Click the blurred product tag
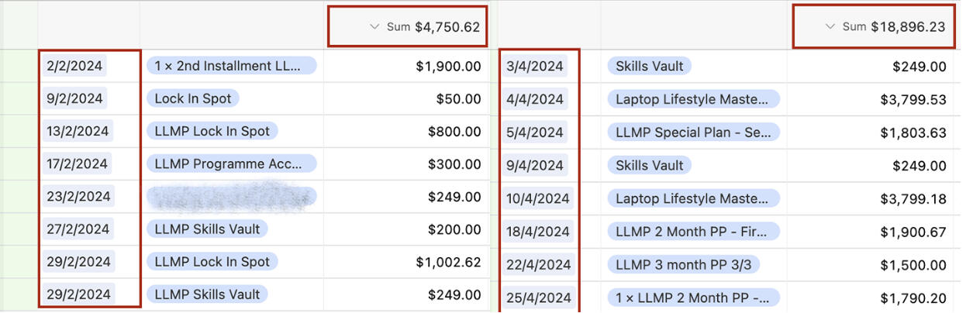Screen dimensions: 980x313 pyautogui.click(x=231, y=197)
